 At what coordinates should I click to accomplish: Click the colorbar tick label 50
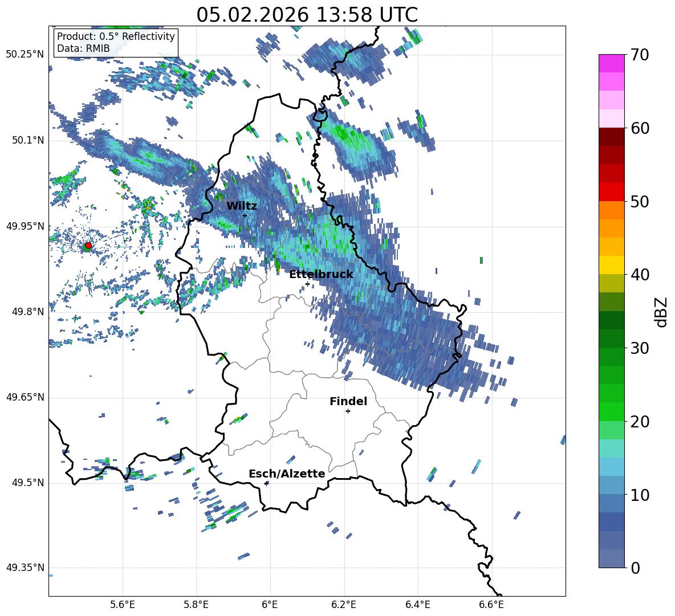click(x=640, y=201)
